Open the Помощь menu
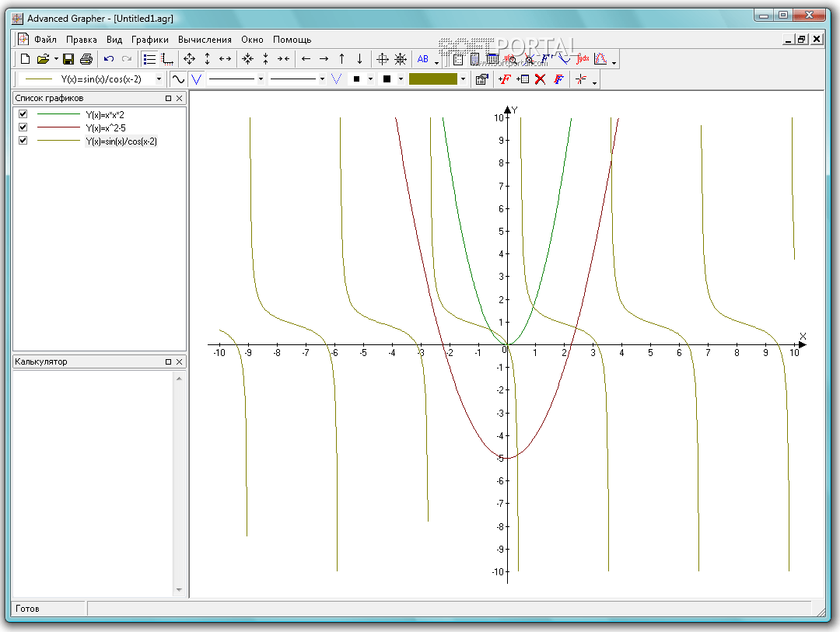Image resolution: width=840 pixels, height=632 pixels. [292, 40]
